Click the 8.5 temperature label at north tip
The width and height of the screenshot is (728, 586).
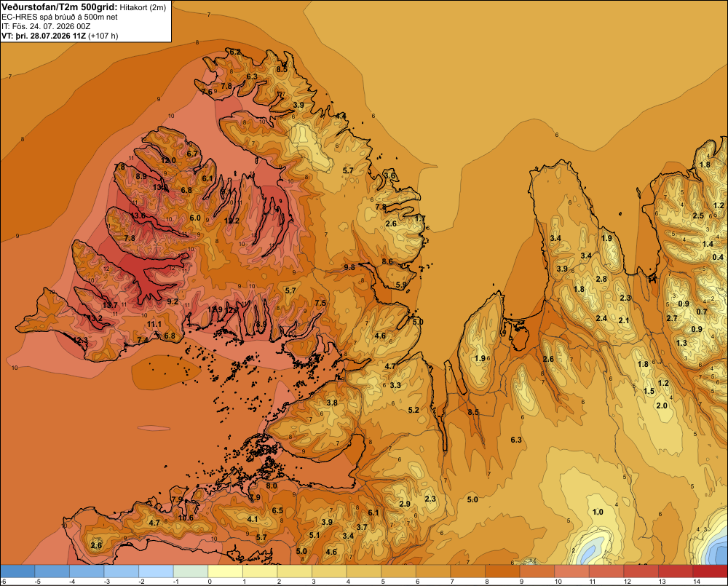[x=281, y=69]
